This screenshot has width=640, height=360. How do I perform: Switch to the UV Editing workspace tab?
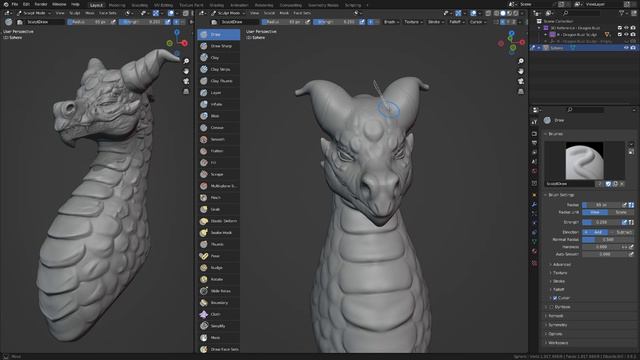[x=163, y=5]
